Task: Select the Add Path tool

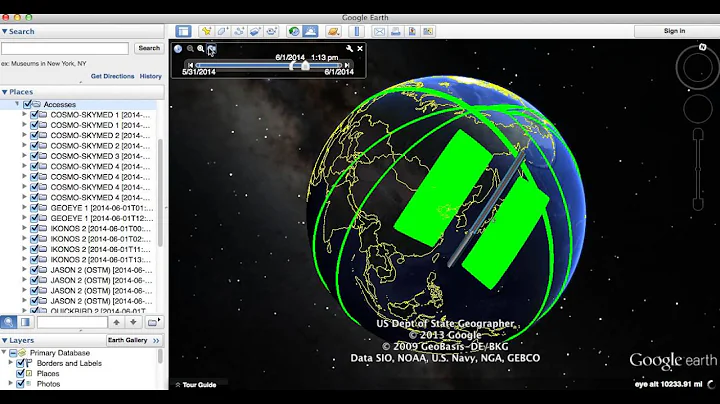Action: 239,31
